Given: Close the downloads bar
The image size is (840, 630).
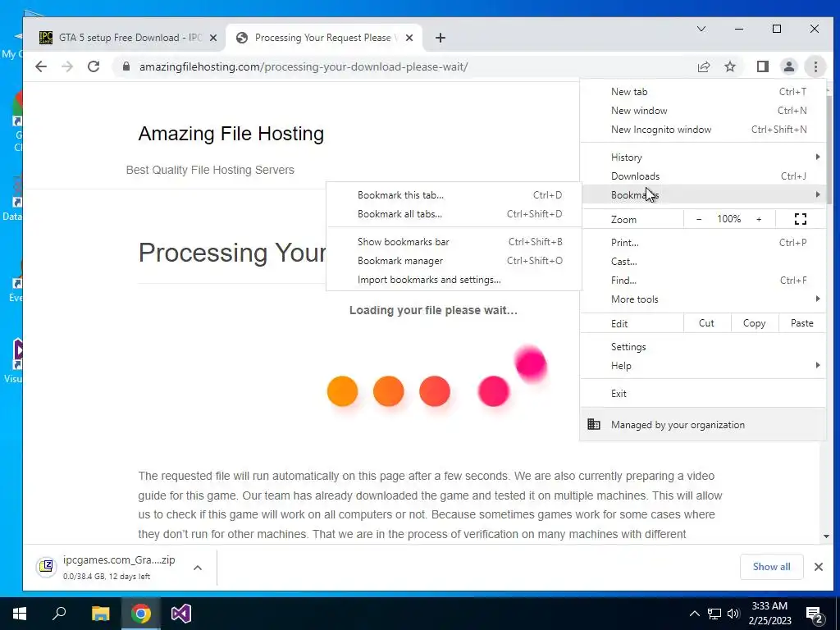Looking at the screenshot, I should (818, 567).
